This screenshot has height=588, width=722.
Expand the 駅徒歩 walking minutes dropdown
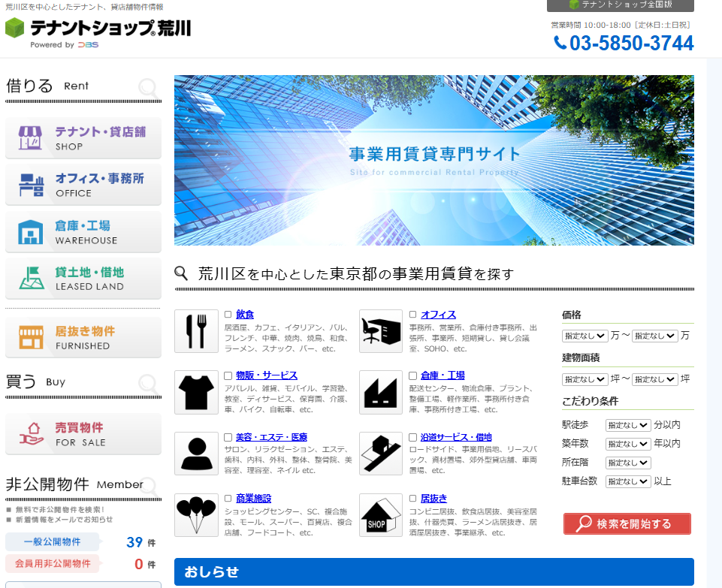(x=628, y=425)
